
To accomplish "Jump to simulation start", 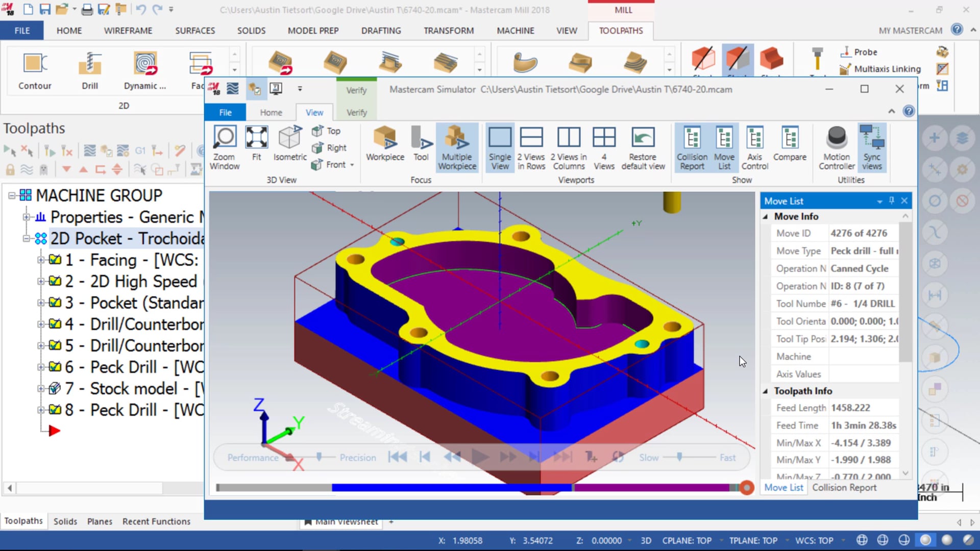I will (397, 457).
